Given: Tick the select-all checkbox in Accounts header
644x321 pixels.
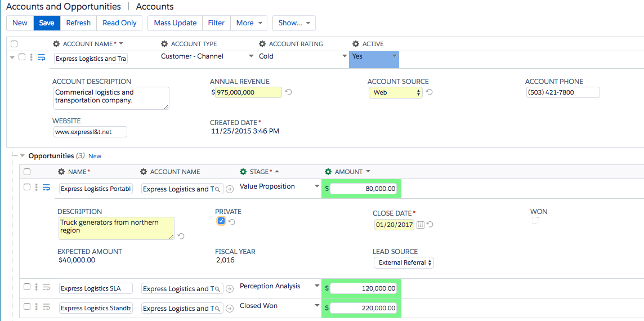Looking at the screenshot, I should [x=14, y=44].
